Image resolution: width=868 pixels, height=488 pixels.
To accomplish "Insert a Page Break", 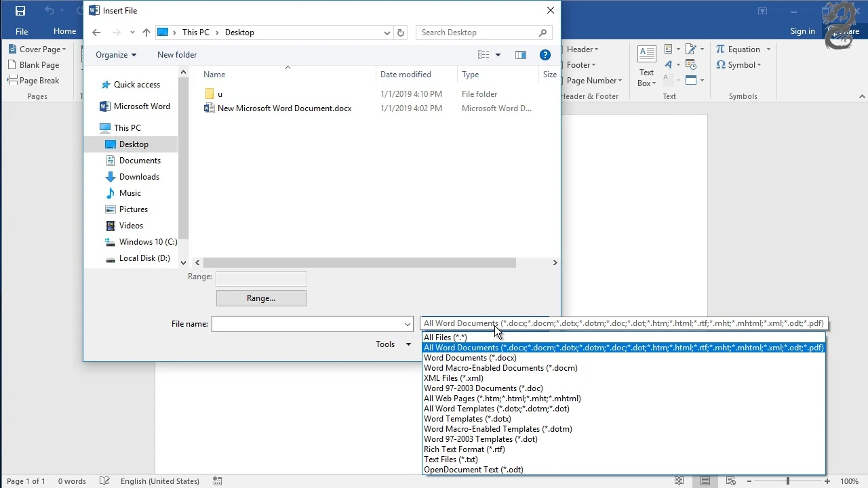I will click(33, 81).
